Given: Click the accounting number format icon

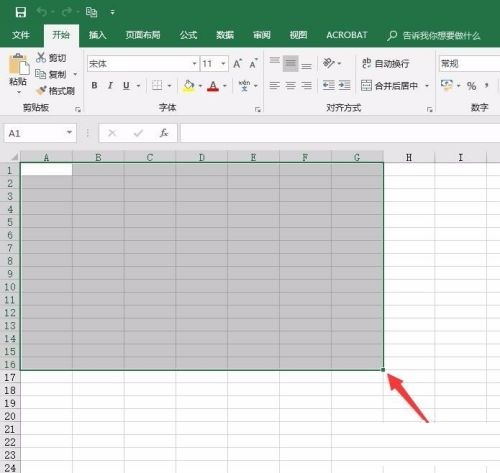Looking at the screenshot, I should pyautogui.click(x=447, y=85).
